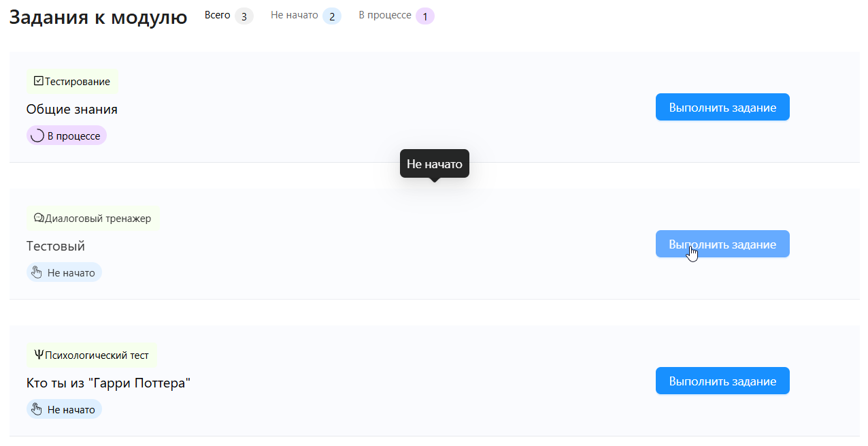Screen dimensions: 868x446
Task: Click the Задания к модулю heading
Action: 98,18
